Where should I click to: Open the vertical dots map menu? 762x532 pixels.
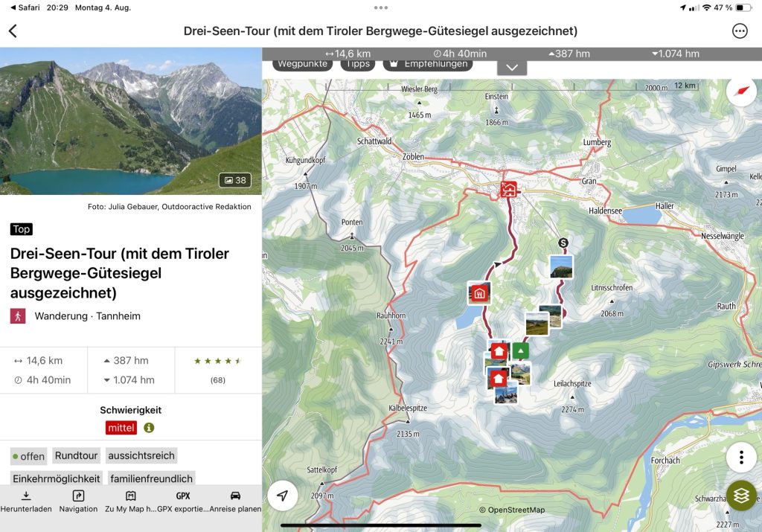click(x=741, y=457)
